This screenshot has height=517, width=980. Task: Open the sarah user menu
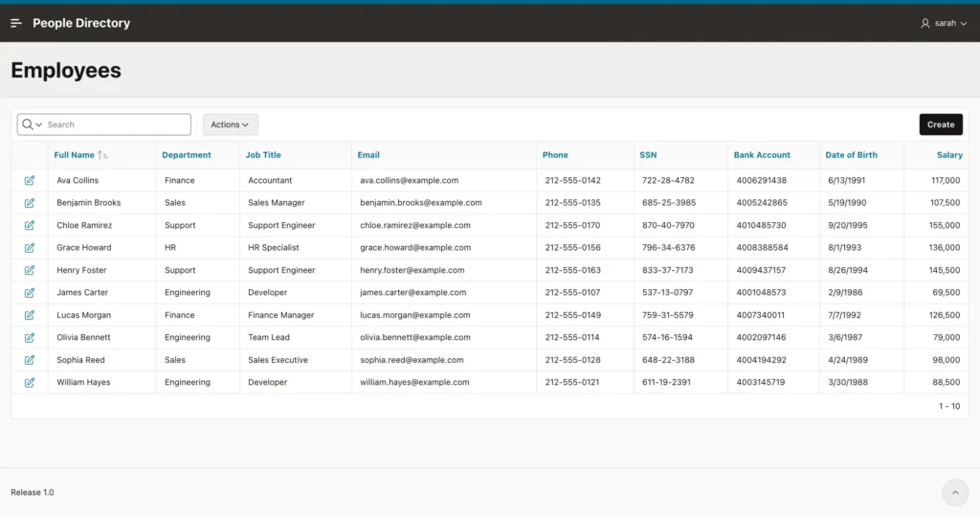coord(943,23)
